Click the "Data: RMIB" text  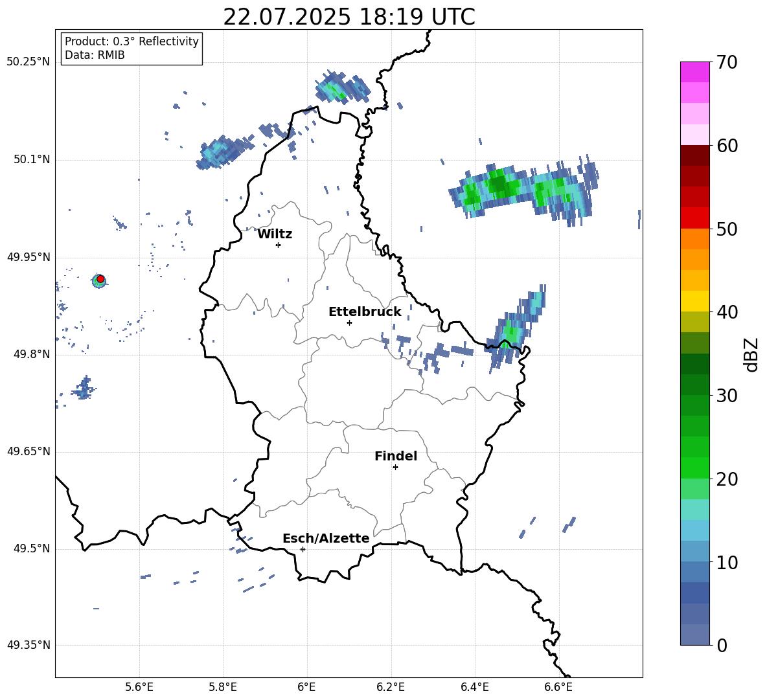pyautogui.click(x=95, y=55)
